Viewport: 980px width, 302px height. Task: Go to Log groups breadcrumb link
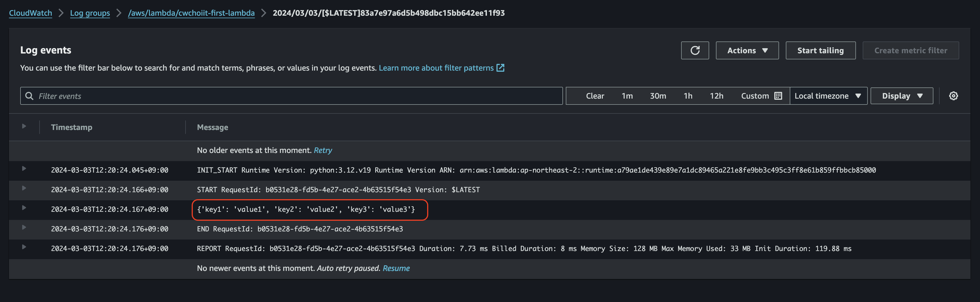pos(90,13)
